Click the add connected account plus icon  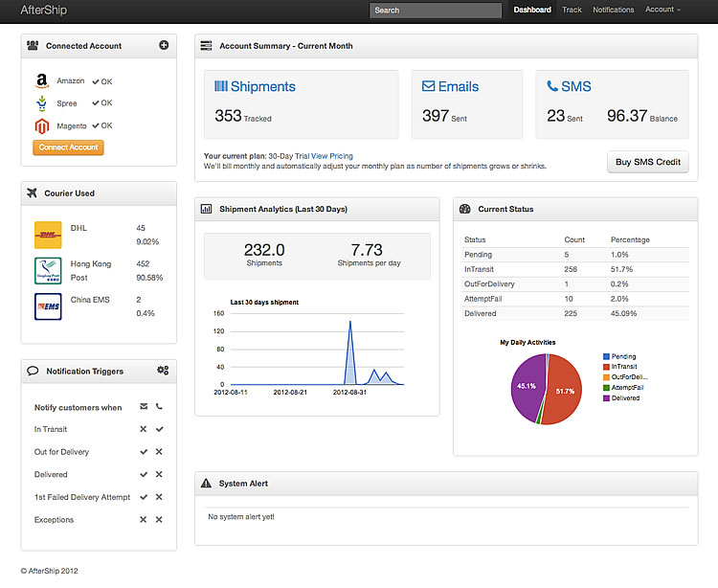point(164,45)
